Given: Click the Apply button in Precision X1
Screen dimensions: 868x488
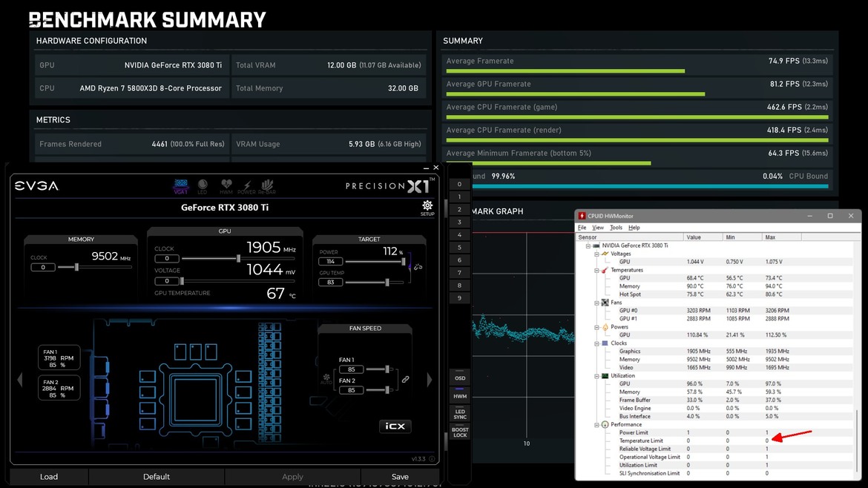Looking at the screenshot, I should coord(292,476).
